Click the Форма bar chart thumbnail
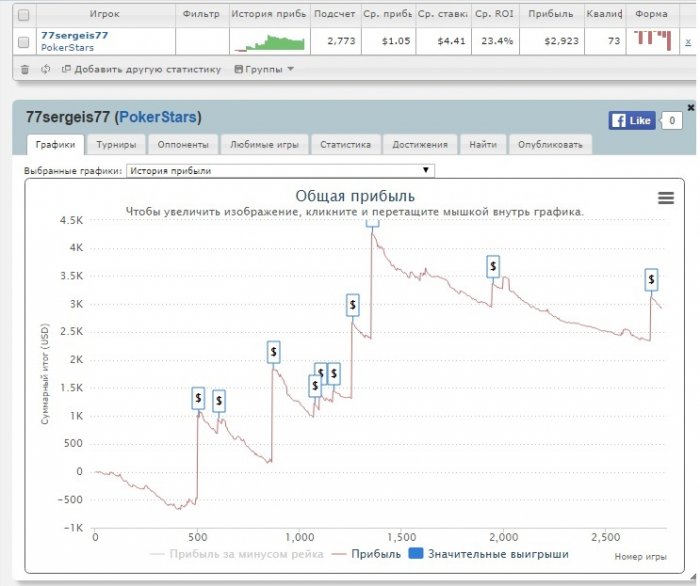The width and height of the screenshot is (700, 586). pos(653,41)
